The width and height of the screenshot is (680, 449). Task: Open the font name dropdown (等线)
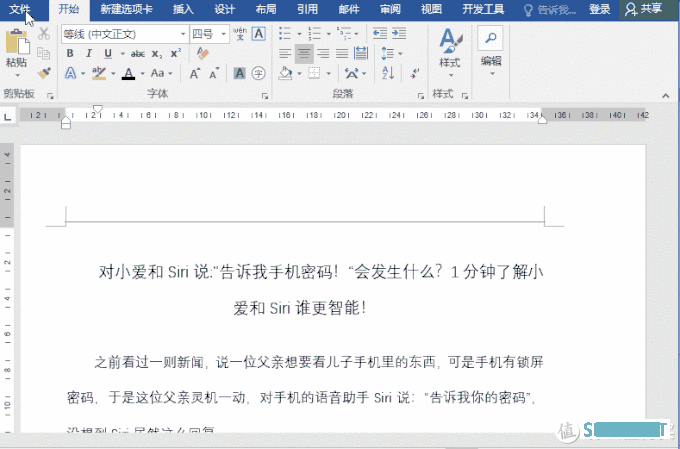click(183, 34)
